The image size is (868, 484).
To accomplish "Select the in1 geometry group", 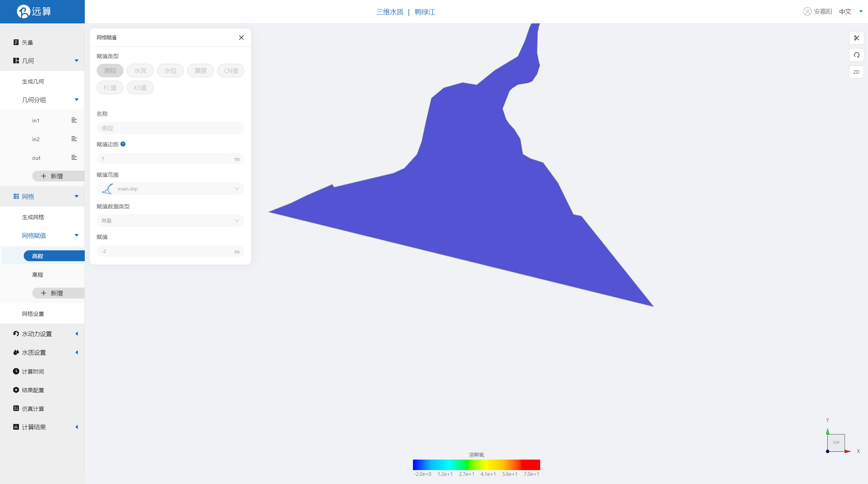I will pyautogui.click(x=36, y=120).
